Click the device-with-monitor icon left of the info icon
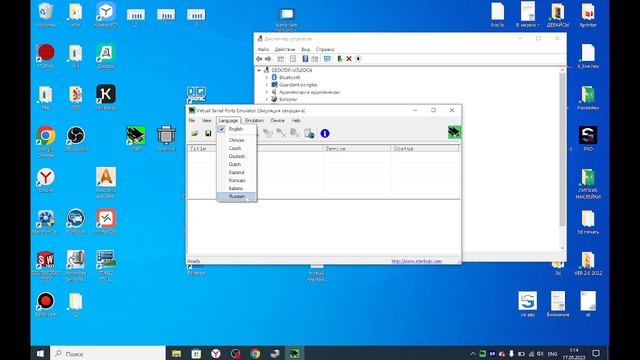Image resolution: width=640 pixels, height=360 pixels. (x=309, y=133)
